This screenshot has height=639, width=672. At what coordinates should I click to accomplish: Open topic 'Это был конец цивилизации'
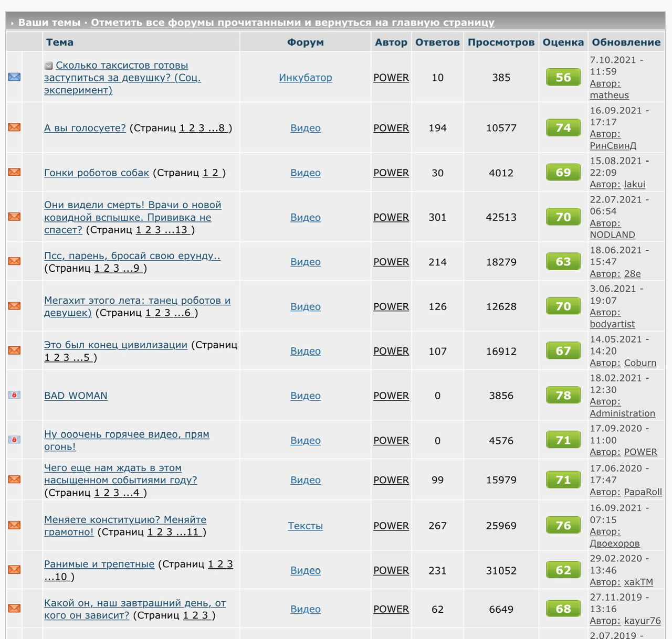click(115, 345)
